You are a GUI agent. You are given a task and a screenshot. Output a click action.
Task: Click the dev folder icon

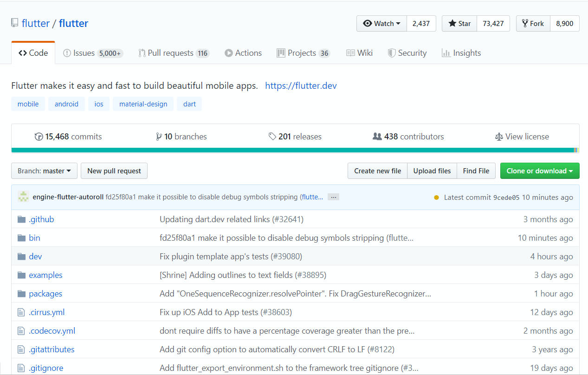tap(21, 257)
